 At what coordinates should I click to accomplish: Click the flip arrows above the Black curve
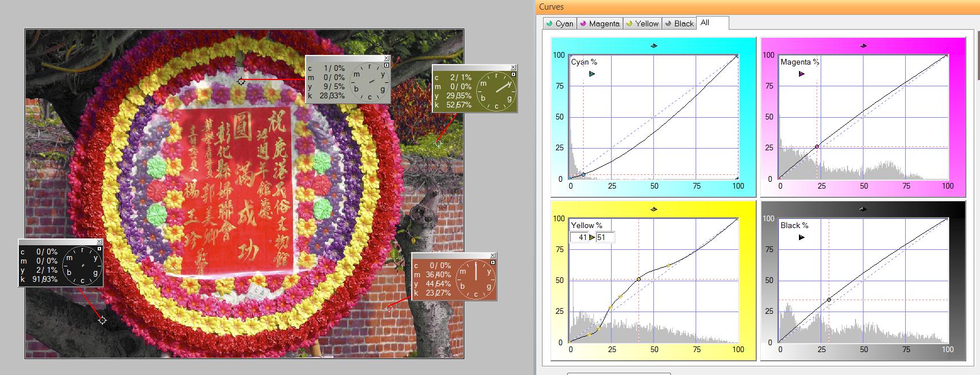[x=863, y=209]
